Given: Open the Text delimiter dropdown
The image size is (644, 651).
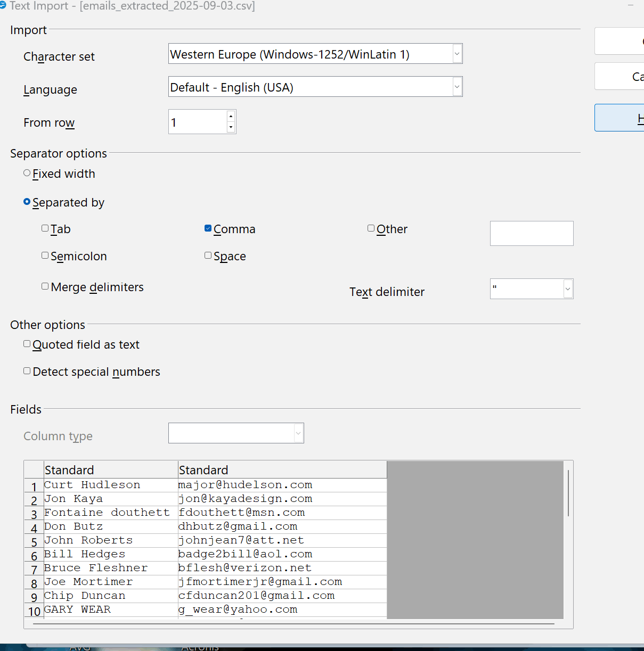Looking at the screenshot, I should tap(567, 289).
